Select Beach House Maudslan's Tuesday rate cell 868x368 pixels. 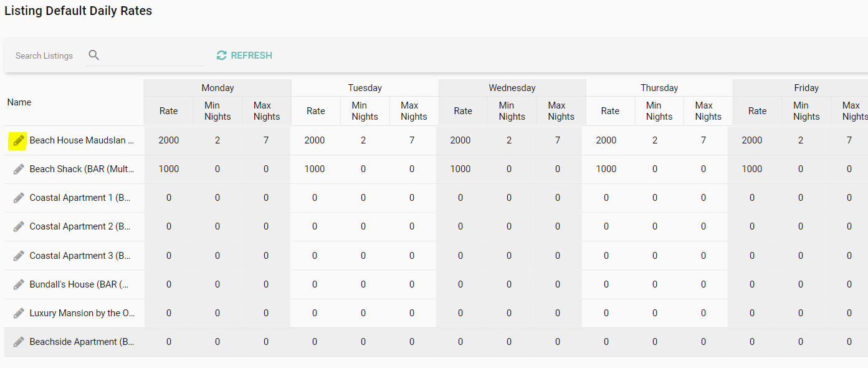(315, 140)
